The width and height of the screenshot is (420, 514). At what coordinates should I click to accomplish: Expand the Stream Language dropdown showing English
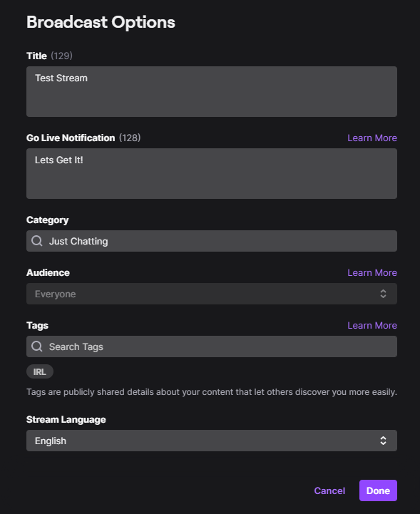coord(212,441)
